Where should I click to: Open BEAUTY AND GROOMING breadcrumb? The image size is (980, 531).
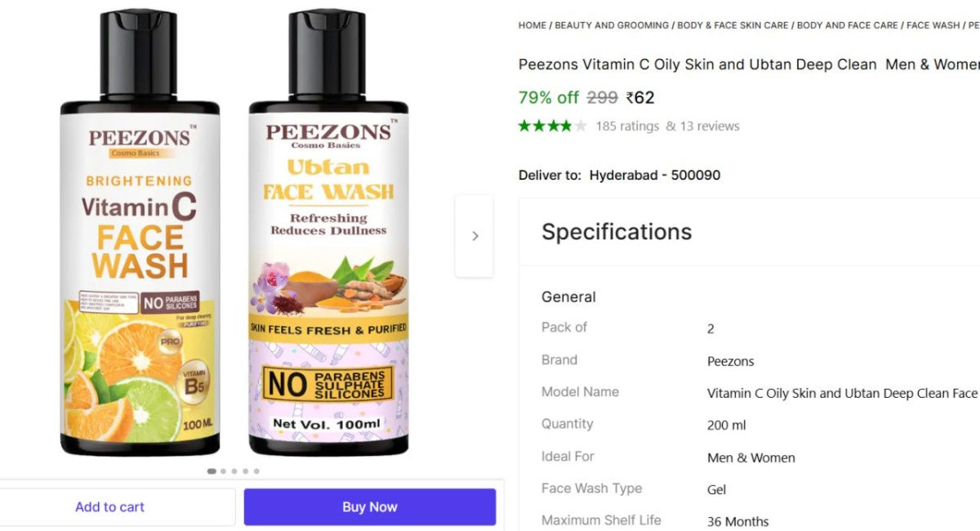pos(612,25)
